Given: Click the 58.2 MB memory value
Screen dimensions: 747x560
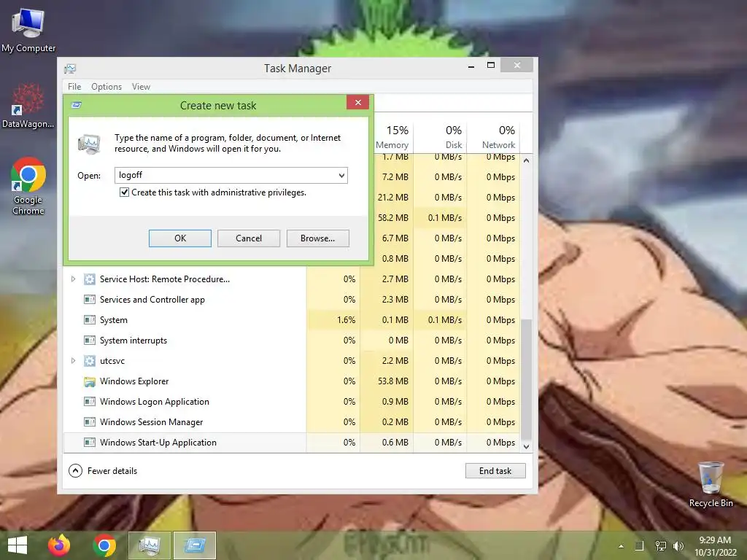Looking at the screenshot, I should (393, 218).
